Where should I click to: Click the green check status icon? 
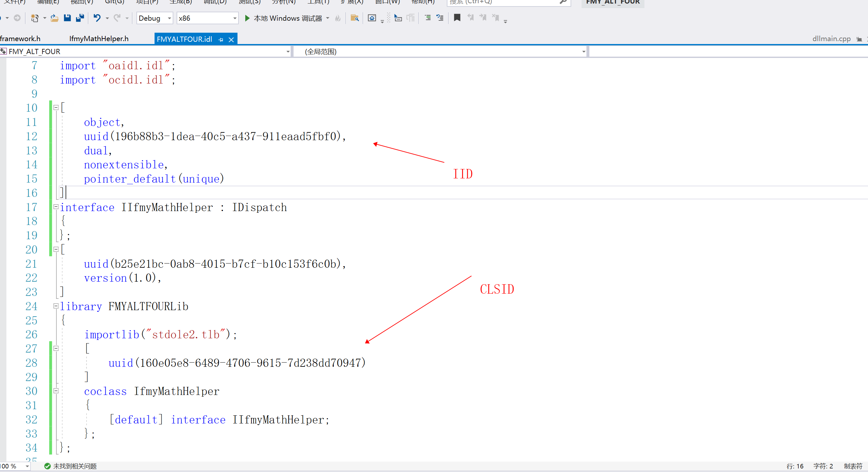[x=48, y=466]
